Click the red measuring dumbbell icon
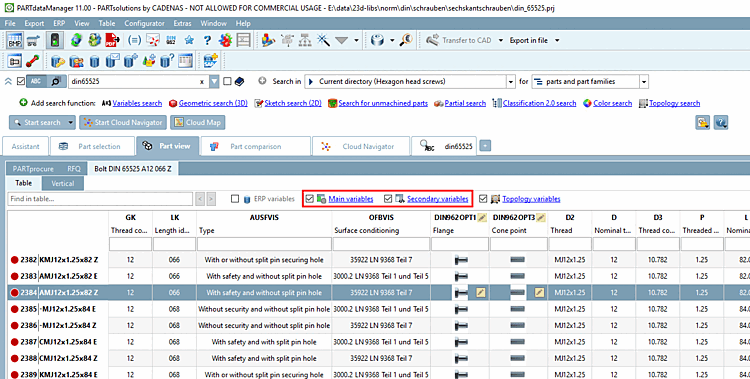 [32, 61]
